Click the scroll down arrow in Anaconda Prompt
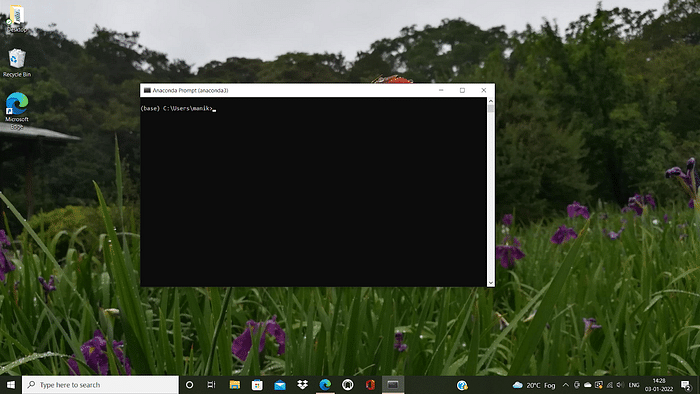 click(491, 282)
